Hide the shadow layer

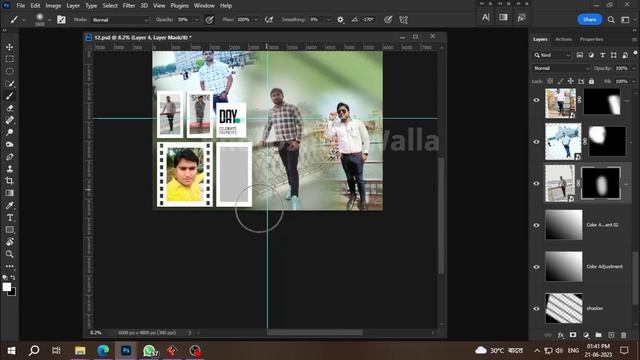[536, 309]
